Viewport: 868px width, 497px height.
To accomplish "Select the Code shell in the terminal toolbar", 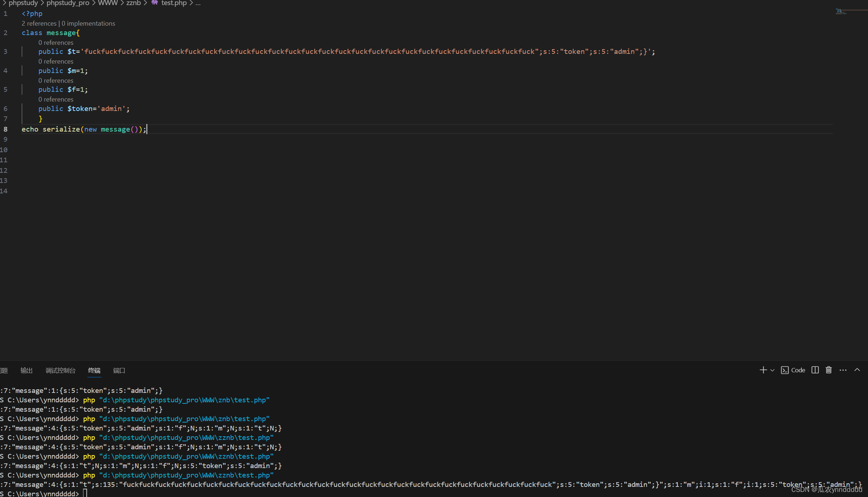I will click(793, 370).
